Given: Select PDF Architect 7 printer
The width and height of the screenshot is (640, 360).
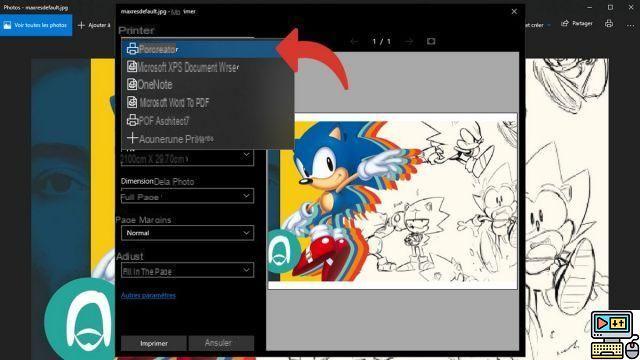Looking at the screenshot, I should pos(207,120).
